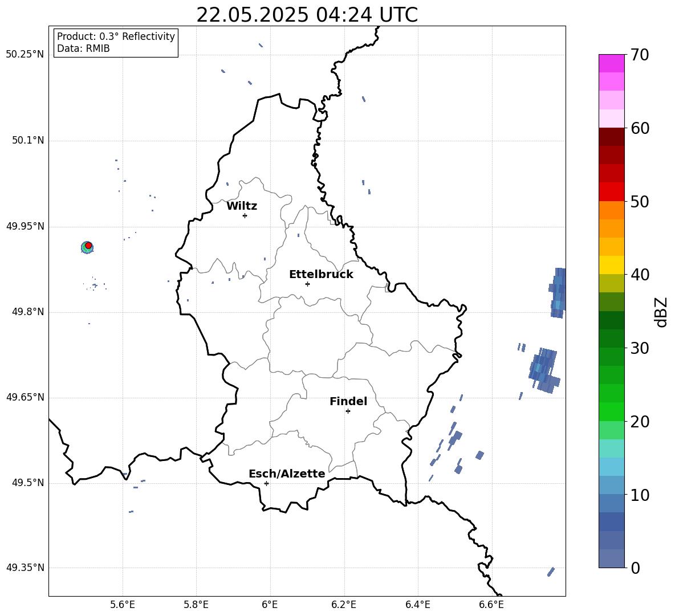Click the Esch/Alzette city label
This screenshot has width=675, height=616.
click(287, 474)
